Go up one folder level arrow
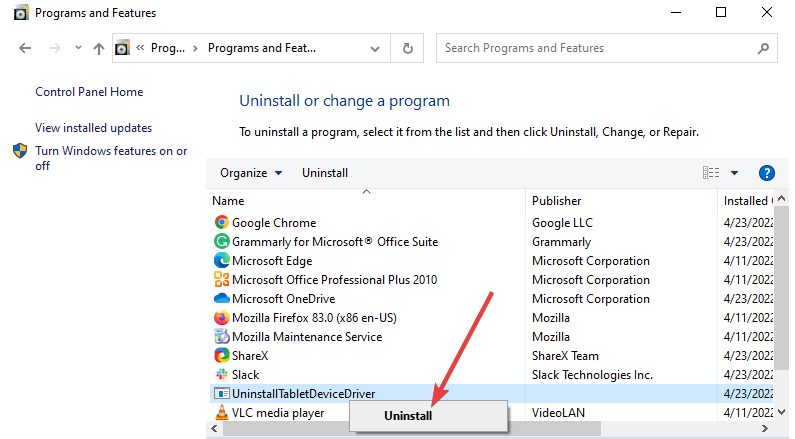795x439 pixels. pos(98,48)
